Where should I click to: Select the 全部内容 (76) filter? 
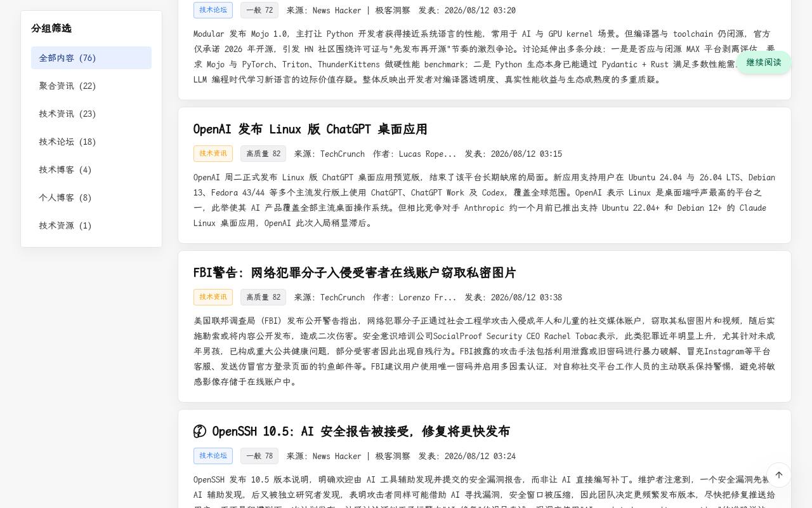pos(91,58)
